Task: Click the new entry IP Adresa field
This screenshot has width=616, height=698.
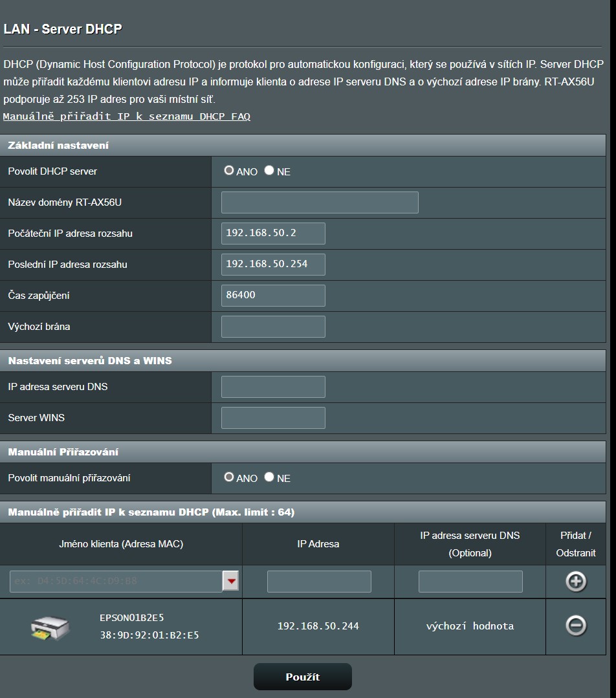Action: tap(319, 582)
